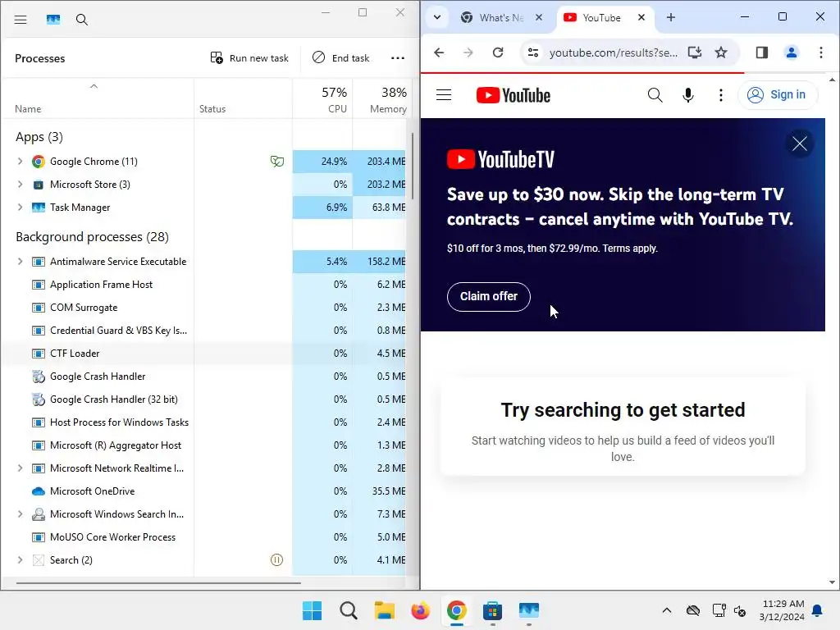Image resolution: width=840 pixels, height=630 pixels.
Task: Open Task Manager more options ellipsis
Action: point(398,58)
